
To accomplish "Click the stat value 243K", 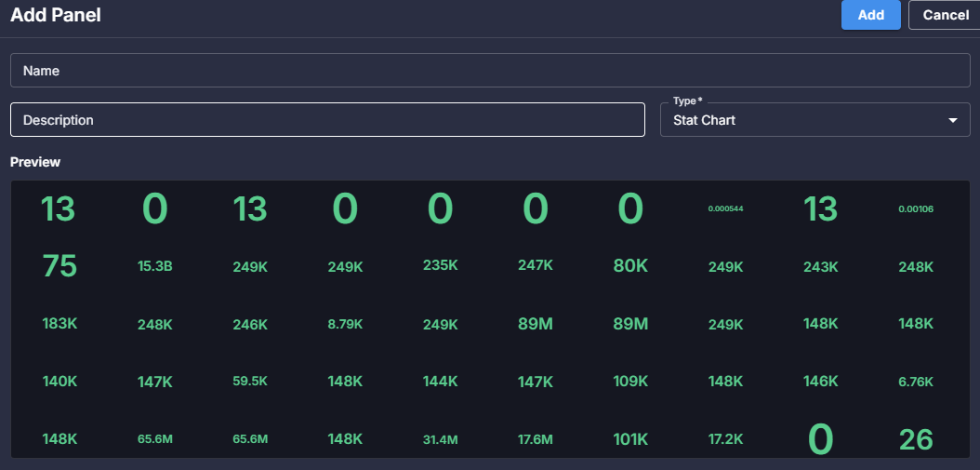I will [x=821, y=267].
